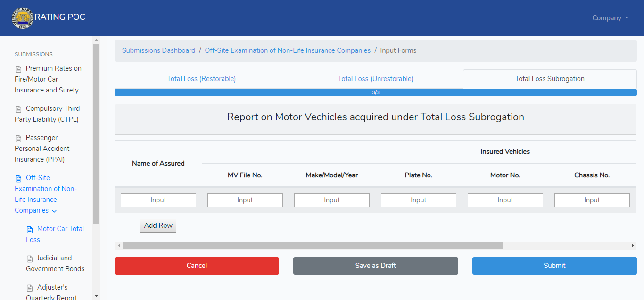Click the Make/Model/Year column header

(x=332, y=175)
